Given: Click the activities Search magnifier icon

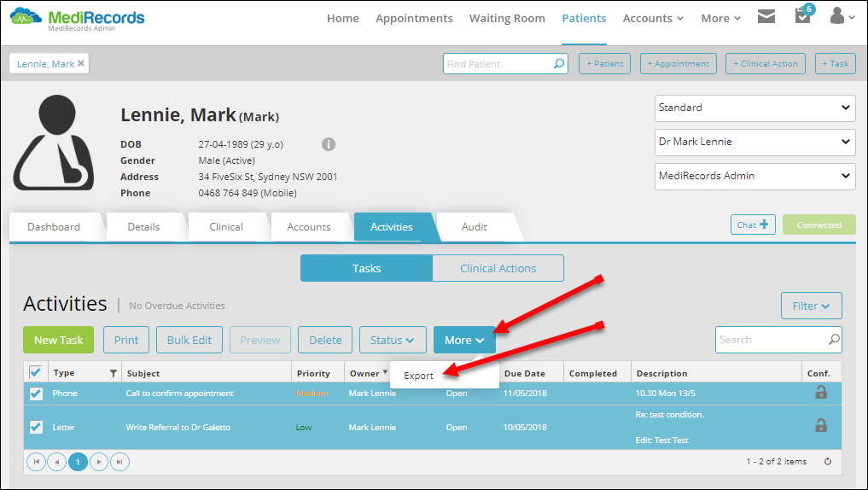Looking at the screenshot, I should pos(834,340).
